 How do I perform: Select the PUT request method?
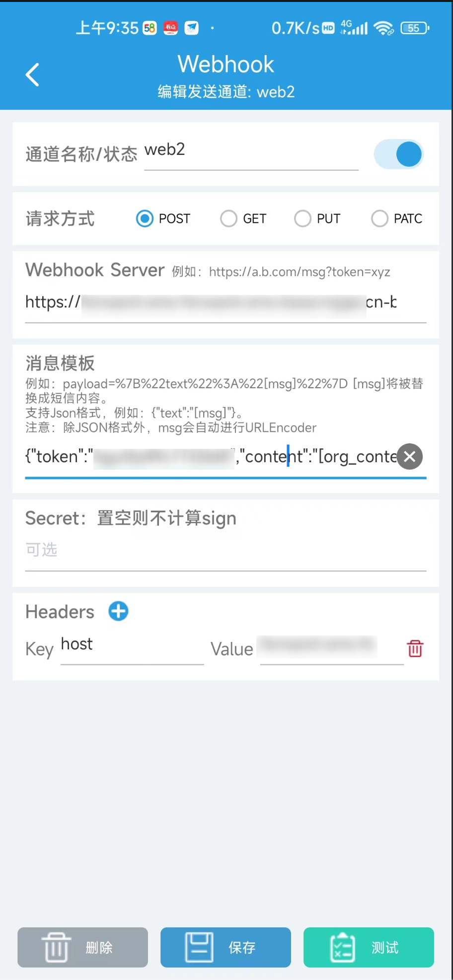317,218
